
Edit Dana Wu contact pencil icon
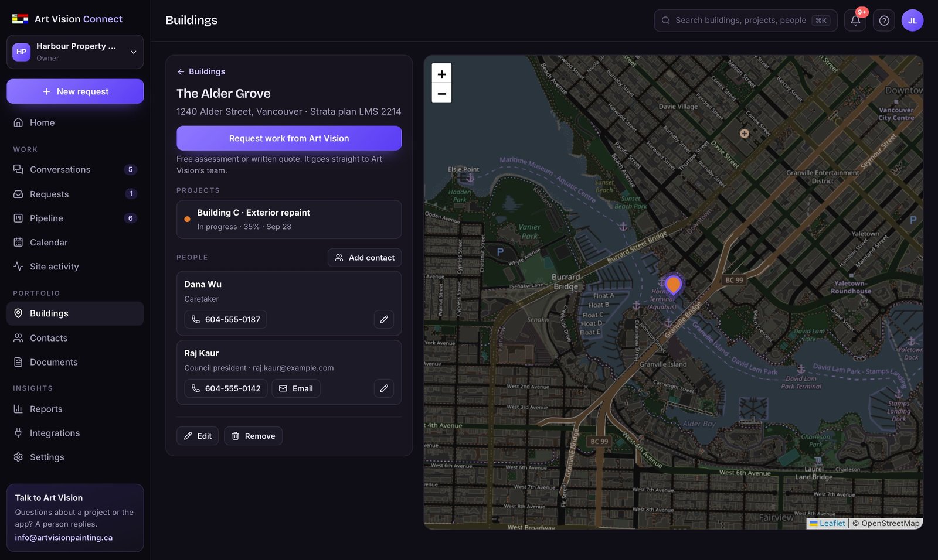384,319
